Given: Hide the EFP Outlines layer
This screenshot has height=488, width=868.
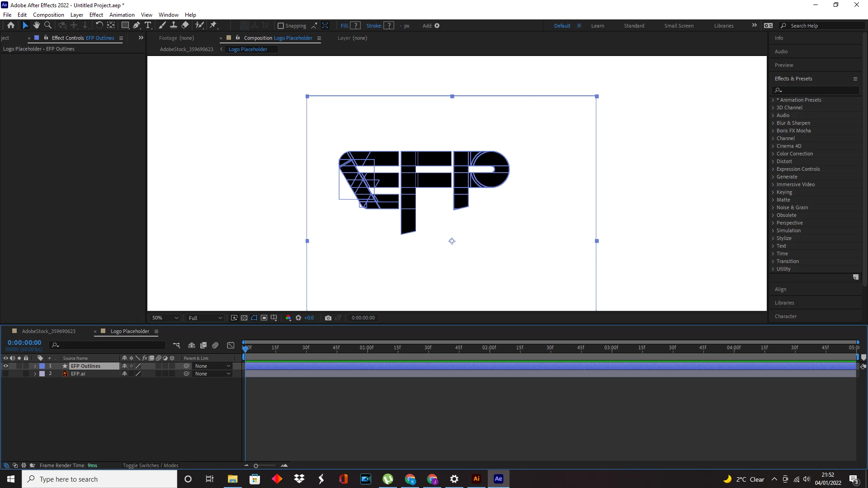Looking at the screenshot, I should tap(6, 366).
